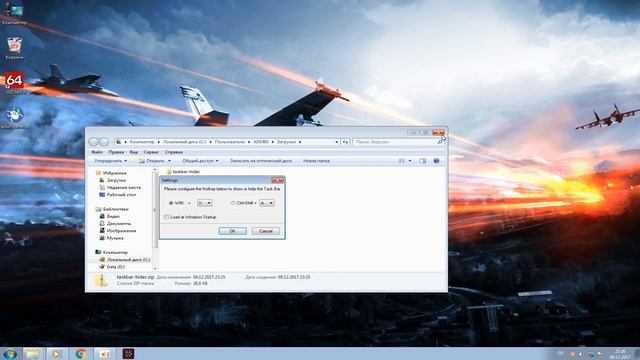Click the search magnifier in Explorer

[x=440, y=142]
